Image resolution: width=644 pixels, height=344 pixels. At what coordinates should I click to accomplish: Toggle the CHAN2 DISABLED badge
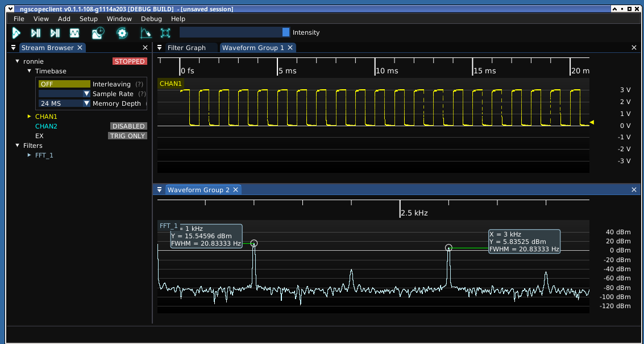click(x=128, y=126)
